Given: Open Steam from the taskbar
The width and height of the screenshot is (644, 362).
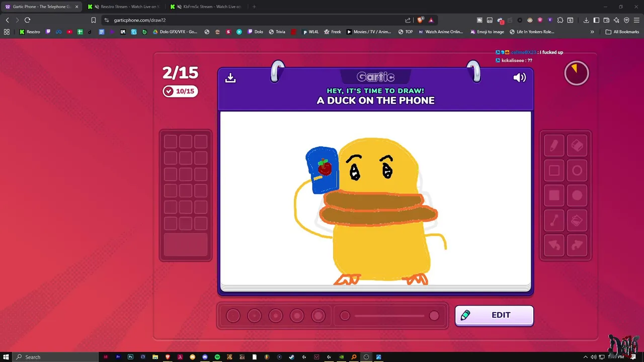Looking at the screenshot, I should 291,357.
